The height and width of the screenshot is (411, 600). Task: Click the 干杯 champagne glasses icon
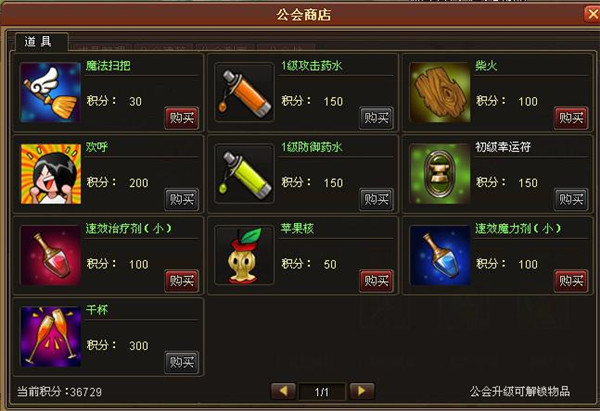coord(50,337)
